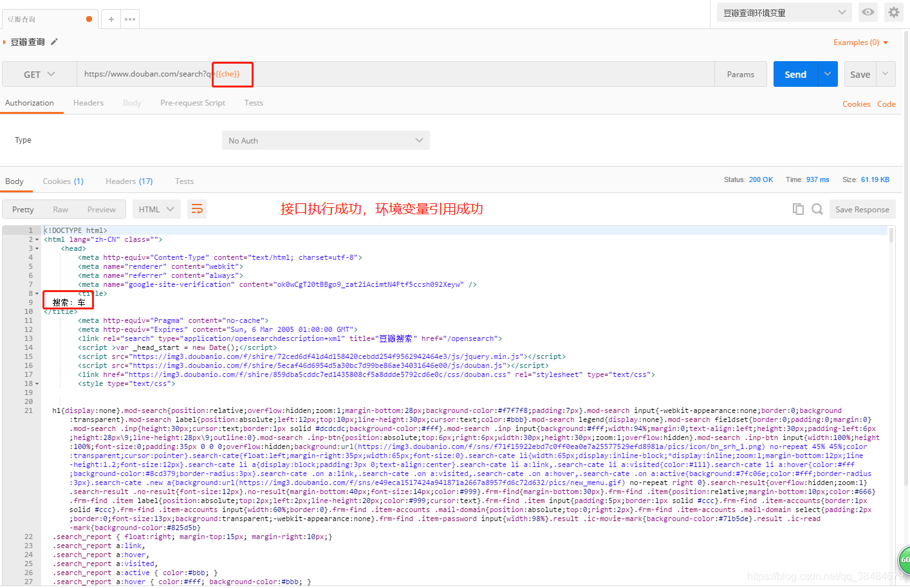Collapse line 8 title fold arrow
910x588 pixels.
(x=37, y=293)
